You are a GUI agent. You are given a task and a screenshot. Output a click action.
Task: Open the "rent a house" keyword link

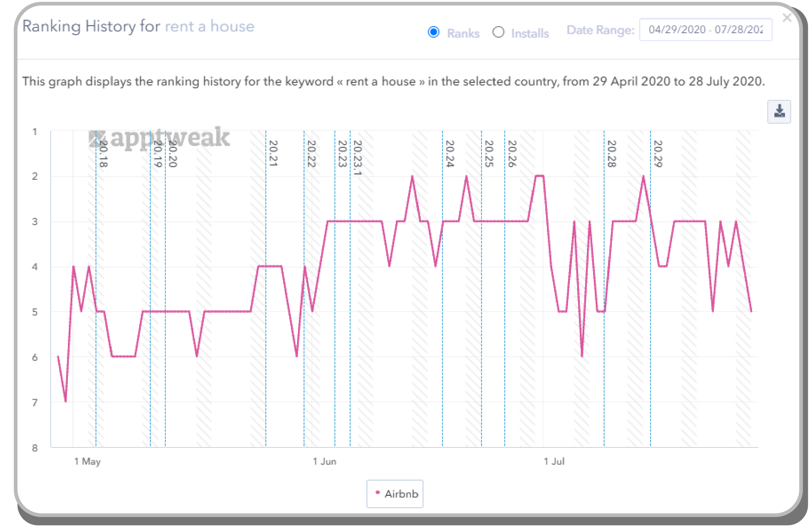pos(210,26)
